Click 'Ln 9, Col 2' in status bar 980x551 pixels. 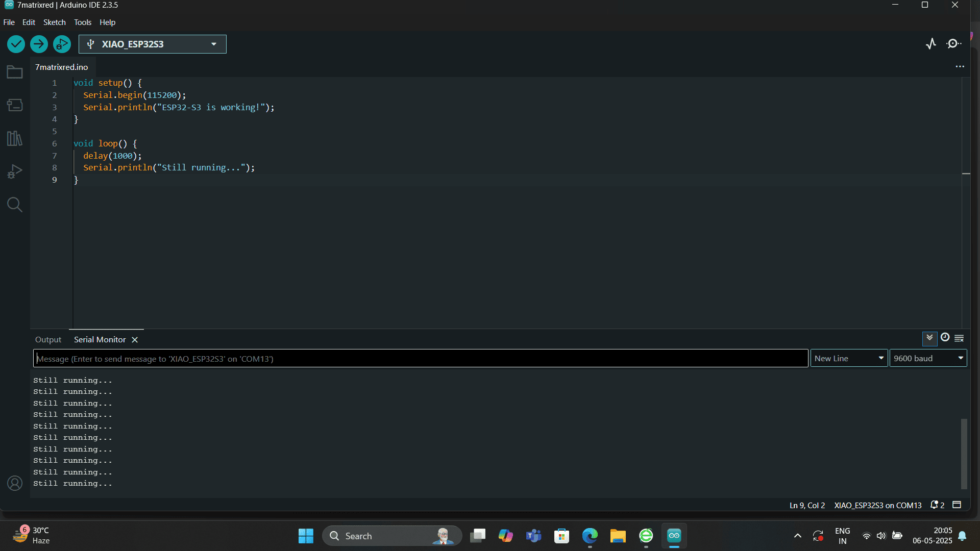click(807, 506)
